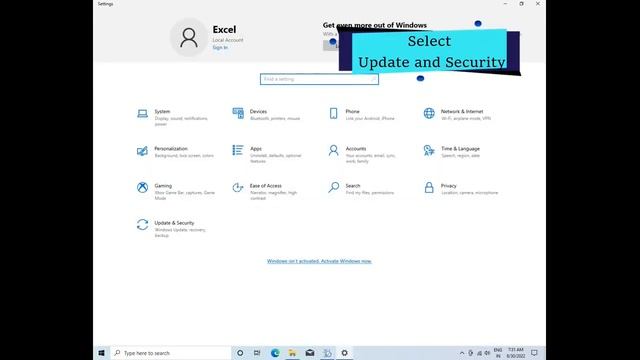Click the Sign in link

click(x=220, y=48)
